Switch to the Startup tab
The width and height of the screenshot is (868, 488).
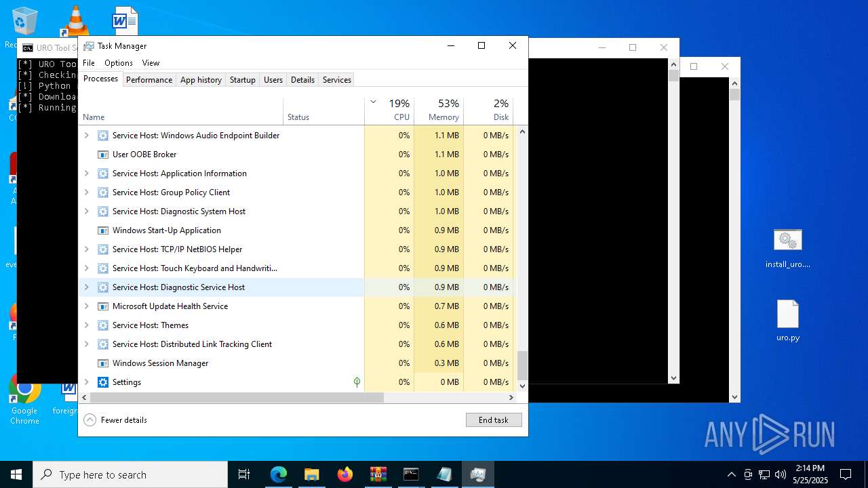[x=242, y=80]
